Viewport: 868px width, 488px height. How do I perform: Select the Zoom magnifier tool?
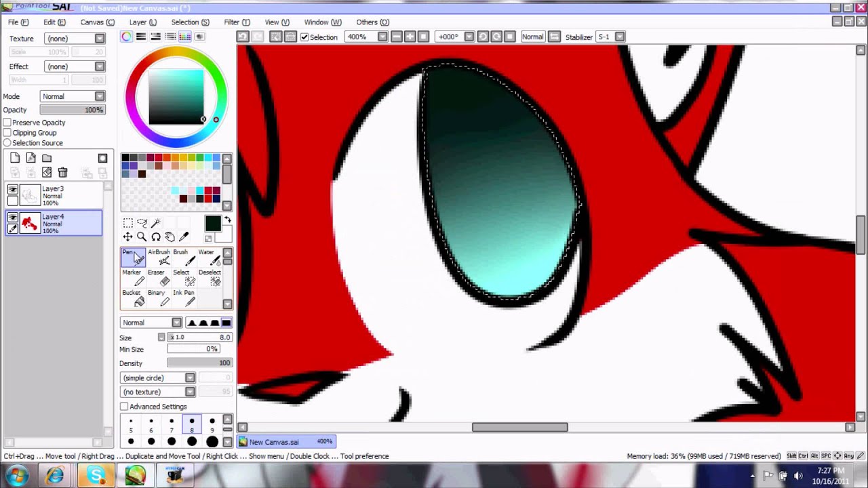tap(142, 237)
